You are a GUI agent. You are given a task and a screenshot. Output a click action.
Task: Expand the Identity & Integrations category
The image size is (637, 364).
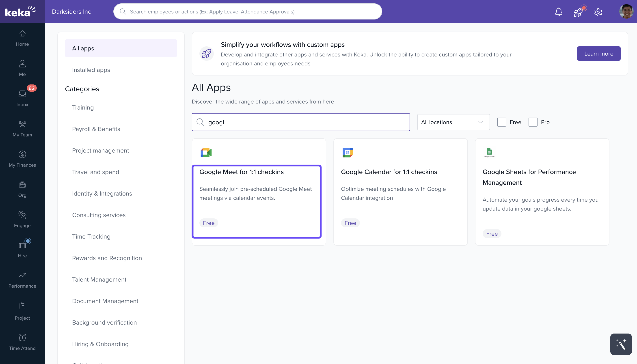[x=102, y=193]
